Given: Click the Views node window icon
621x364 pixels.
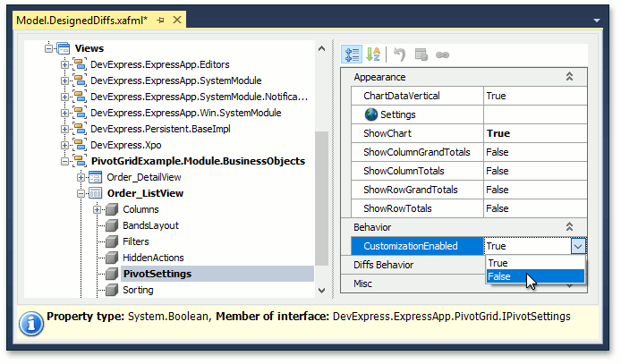Looking at the screenshot, I should pyautogui.click(x=64, y=48).
